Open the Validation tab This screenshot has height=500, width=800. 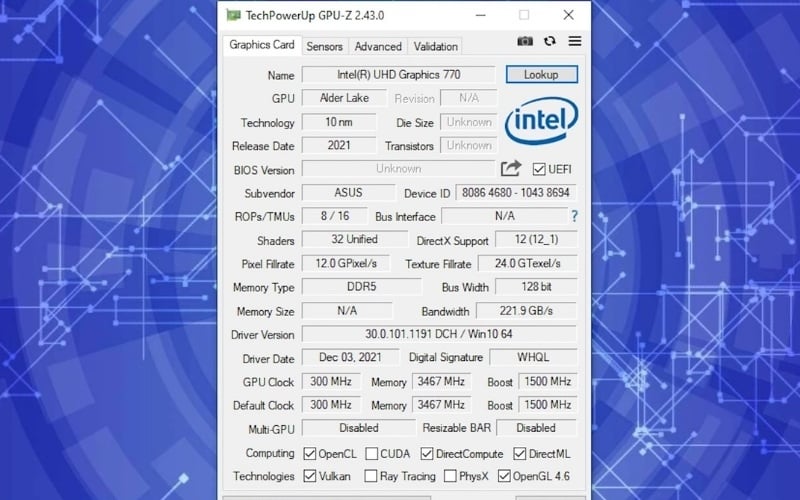coord(435,46)
